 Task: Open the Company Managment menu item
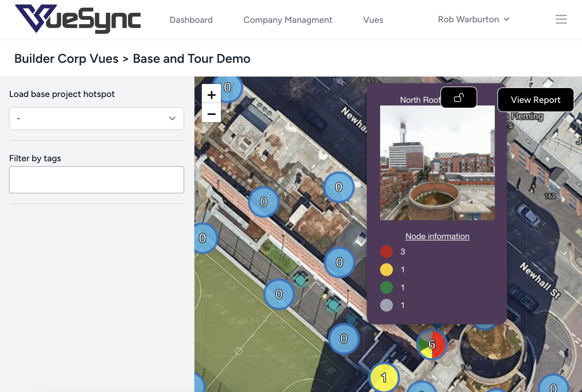pos(288,20)
